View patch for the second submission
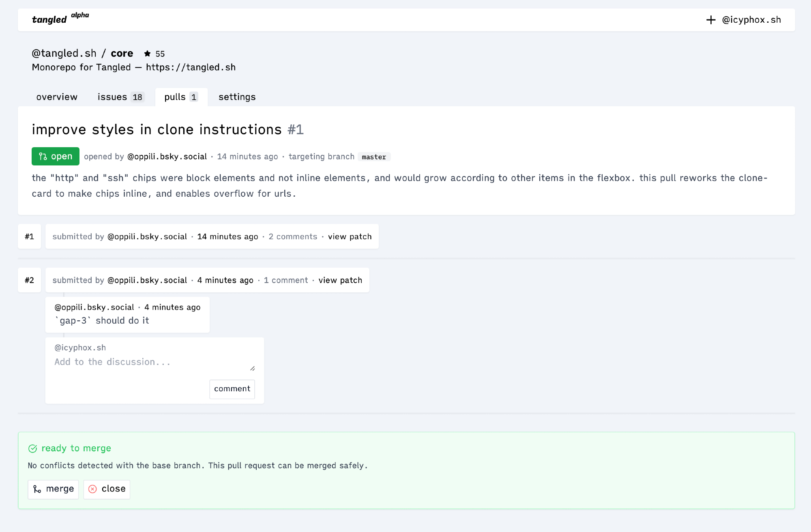The height and width of the screenshot is (532, 811). [340, 280]
